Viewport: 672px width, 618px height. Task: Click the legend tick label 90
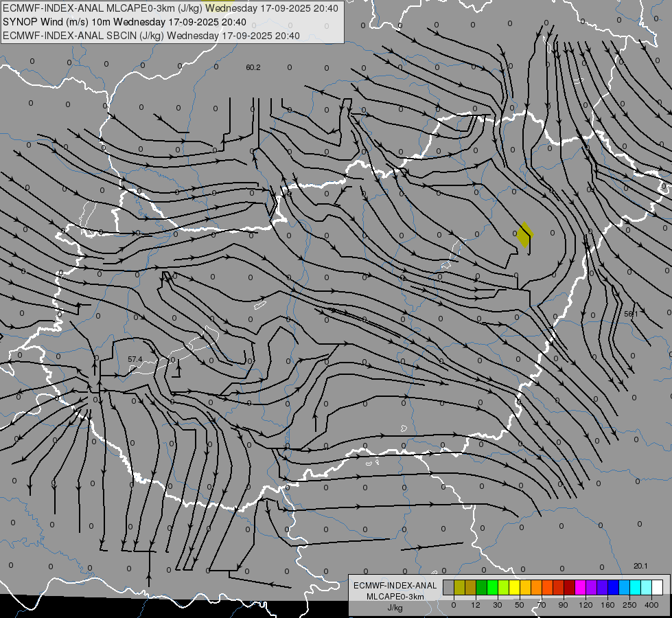[x=563, y=605]
